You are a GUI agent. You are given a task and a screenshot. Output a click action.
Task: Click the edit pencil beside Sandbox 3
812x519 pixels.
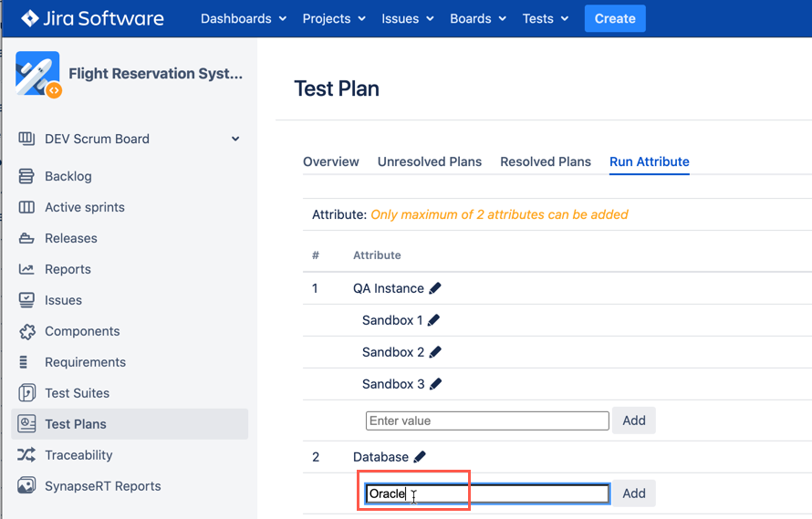435,384
